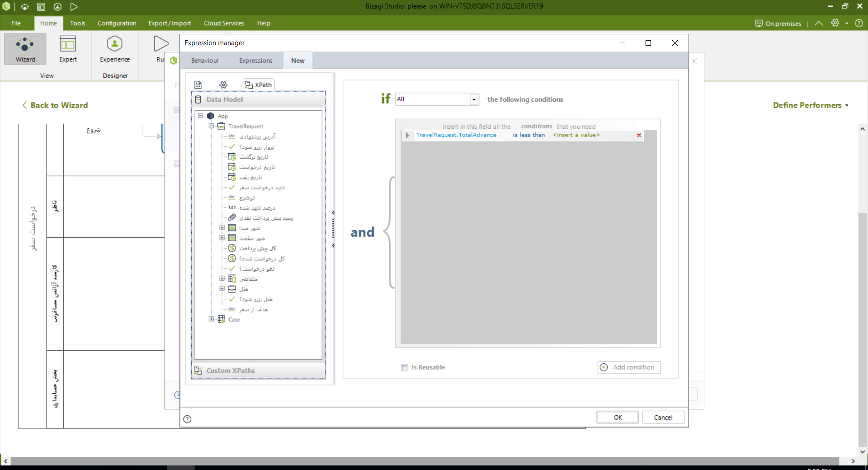Click the 'is less than' operator
This screenshot has width=868, height=470.
pos(529,135)
